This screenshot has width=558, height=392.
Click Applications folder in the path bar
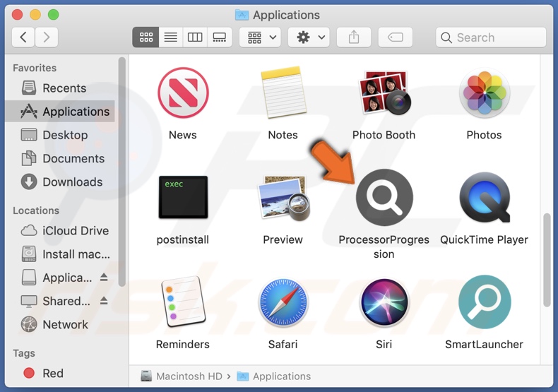(273, 376)
